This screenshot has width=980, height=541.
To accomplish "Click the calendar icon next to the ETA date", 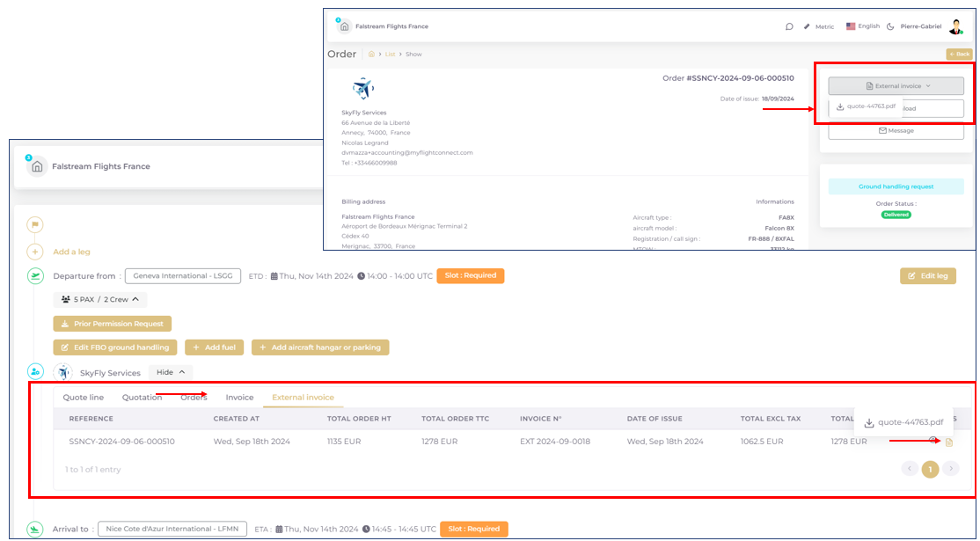I will click(x=279, y=530).
